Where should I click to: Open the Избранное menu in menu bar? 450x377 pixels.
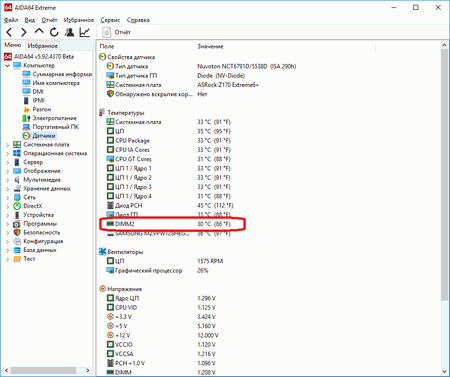click(x=79, y=20)
